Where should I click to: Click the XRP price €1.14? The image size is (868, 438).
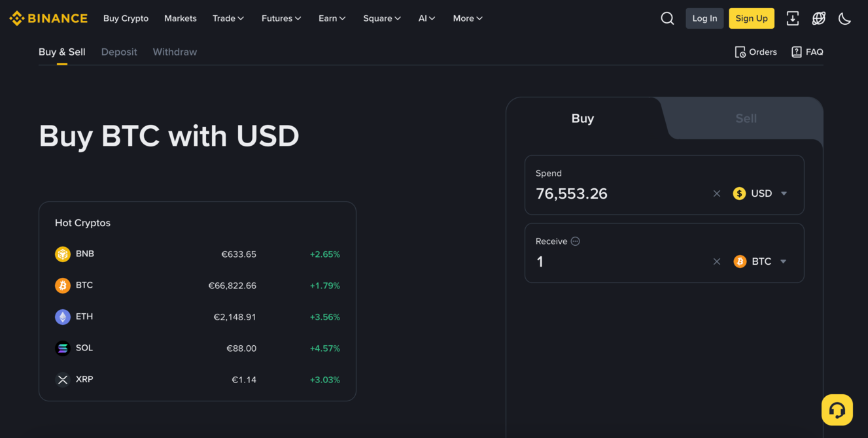[244, 380]
